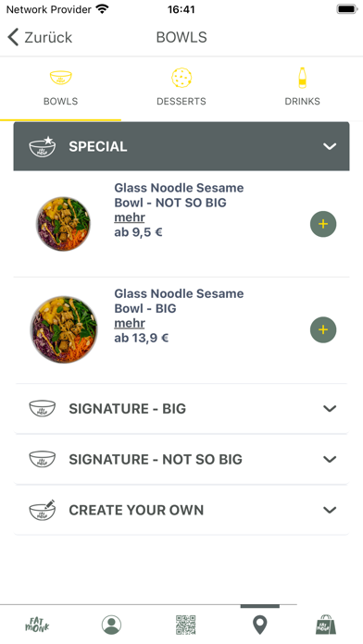Open the Fat Monk home tab icon

[x=37, y=625]
